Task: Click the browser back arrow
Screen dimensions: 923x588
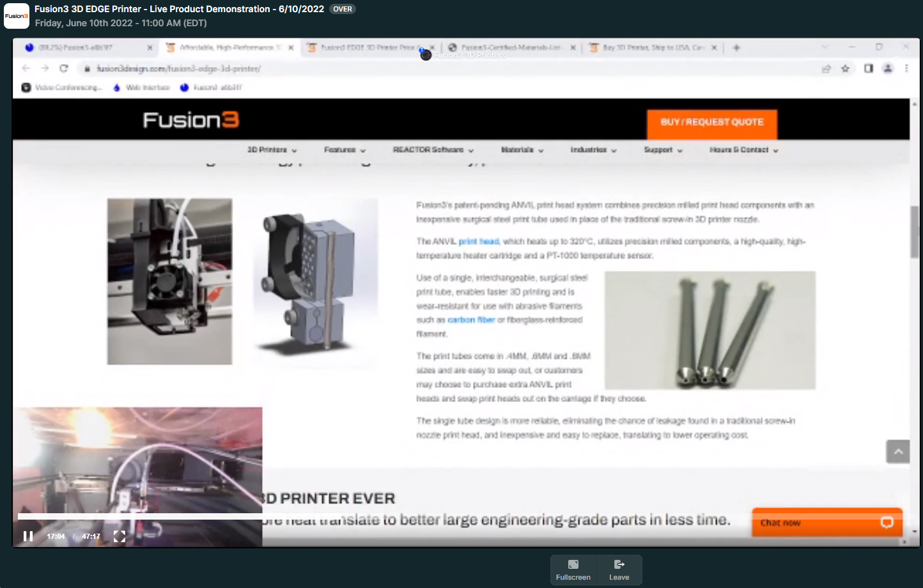Action: point(26,68)
